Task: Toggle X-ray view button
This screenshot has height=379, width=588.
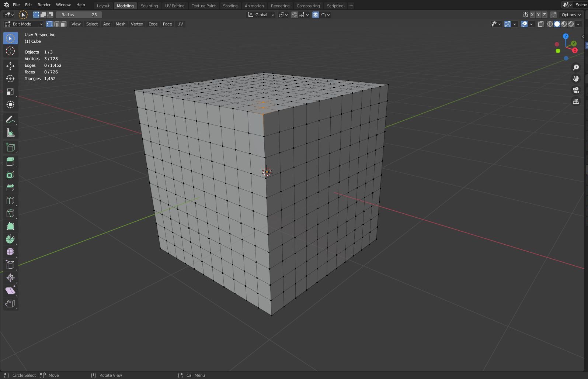Action: (540, 24)
